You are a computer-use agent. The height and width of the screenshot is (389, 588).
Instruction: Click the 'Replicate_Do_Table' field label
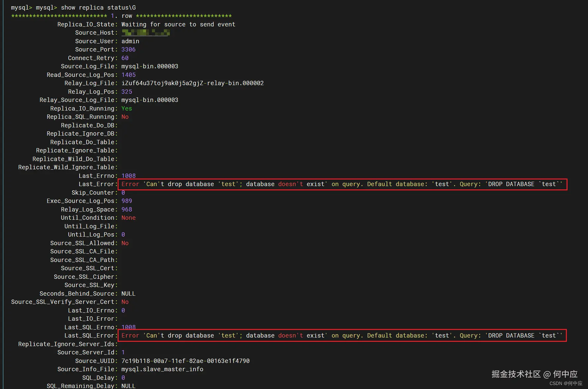point(82,142)
